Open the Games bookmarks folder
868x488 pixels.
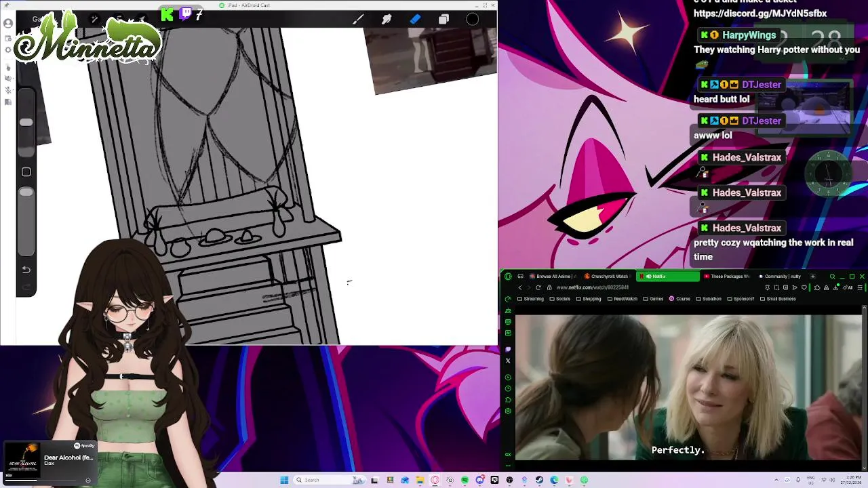654,299
